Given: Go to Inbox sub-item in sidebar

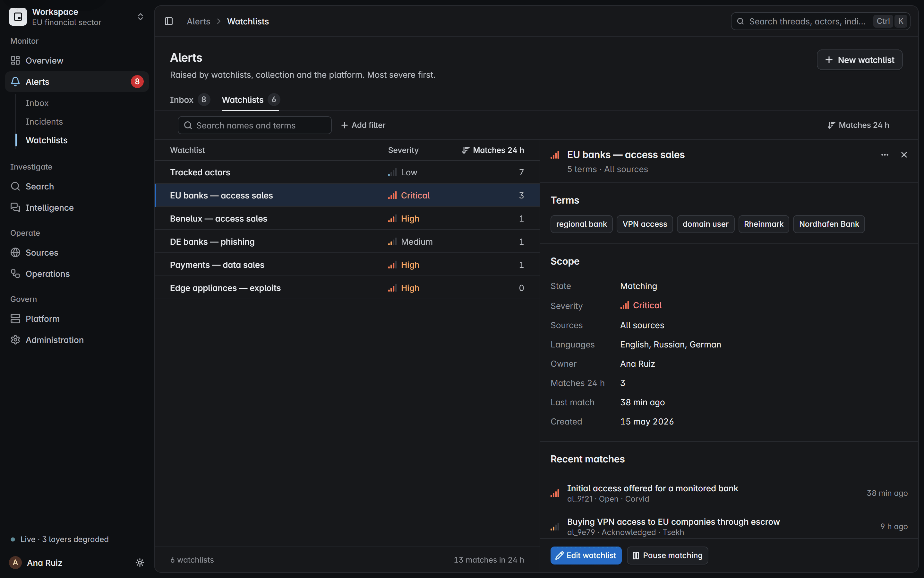Looking at the screenshot, I should (x=37, y=103).
